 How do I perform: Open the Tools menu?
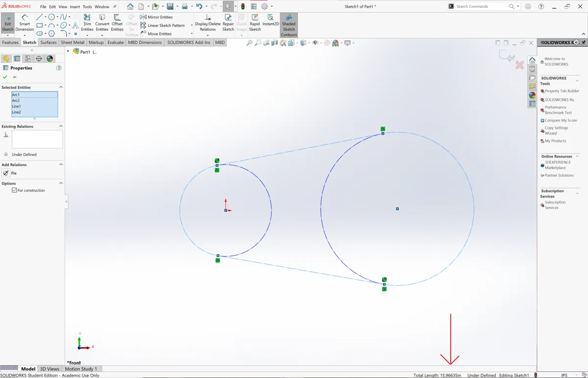pos(87,6)
